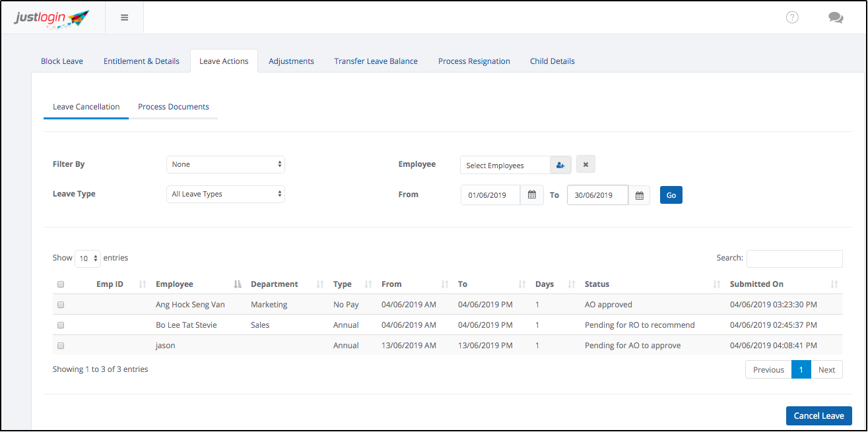Click the Select Employees field
This screenshot has height=432, width=868.
(505, 166)
